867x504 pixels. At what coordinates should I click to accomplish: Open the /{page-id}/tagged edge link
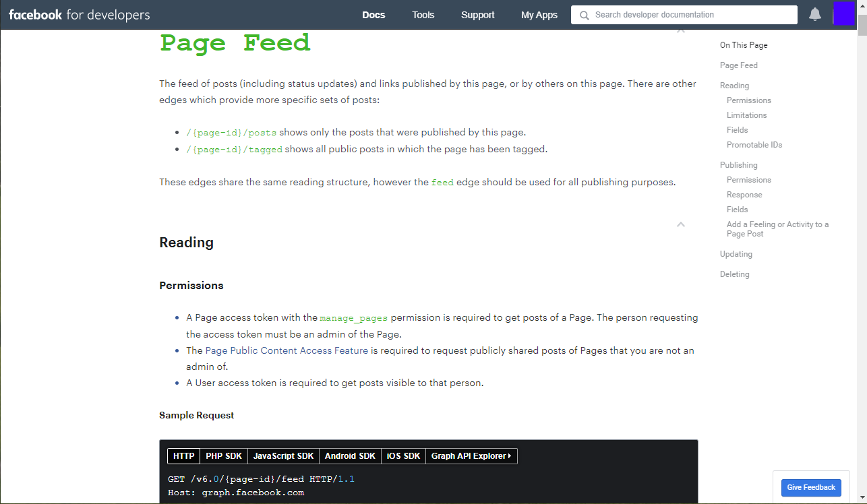tap(234, 150)
